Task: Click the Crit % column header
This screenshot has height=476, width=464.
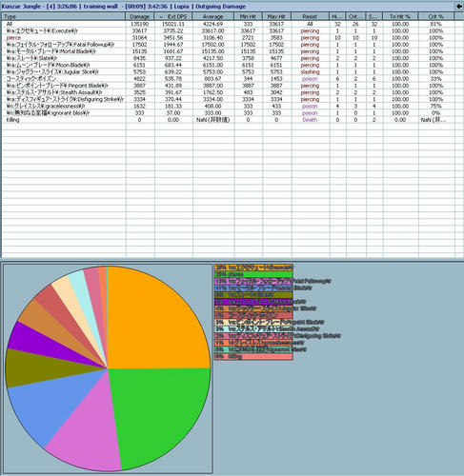Action: (436, 16)
